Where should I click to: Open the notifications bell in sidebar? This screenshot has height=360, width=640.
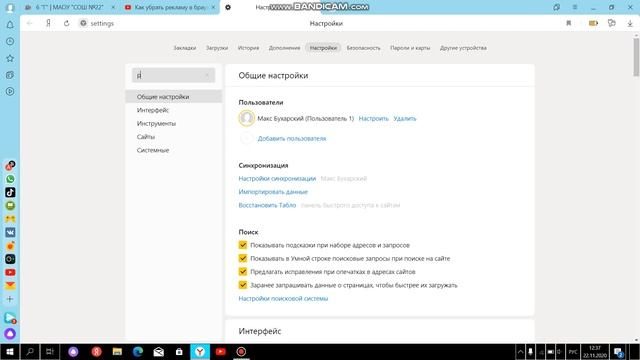click(10, 25)
